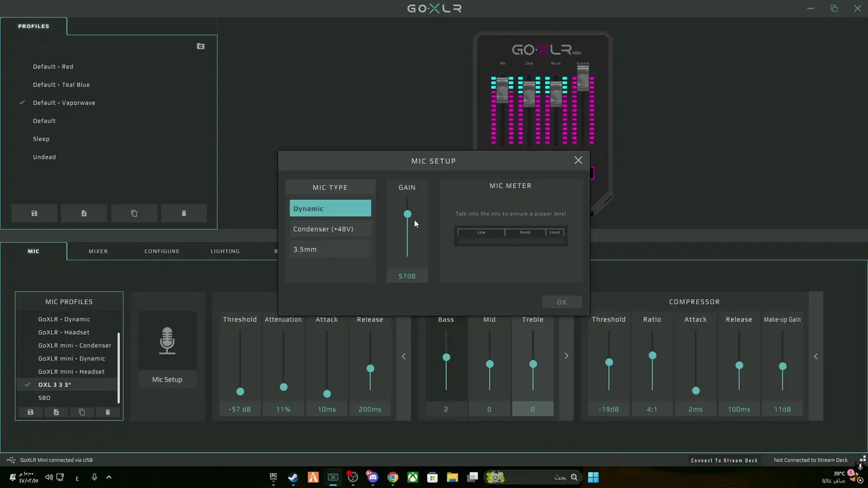Click the Bass equalizer slider handle
This screenshot has width=868, height=488.
point(446,357)
